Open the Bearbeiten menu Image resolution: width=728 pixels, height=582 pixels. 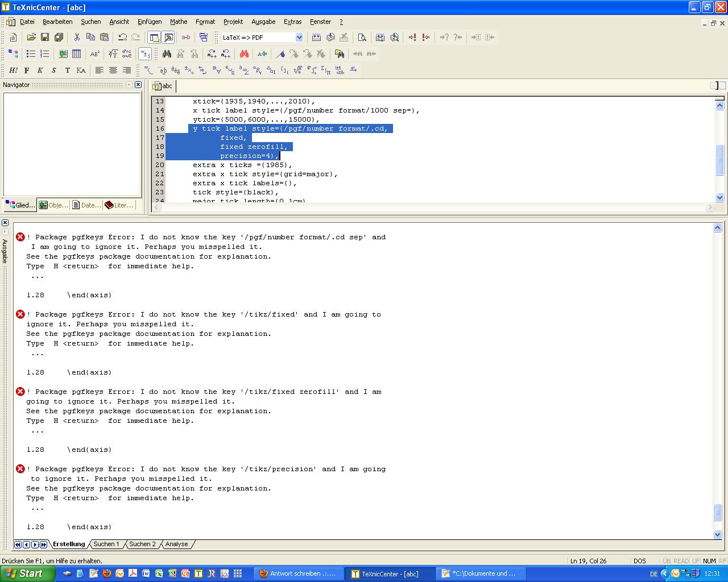click(57, 22)
